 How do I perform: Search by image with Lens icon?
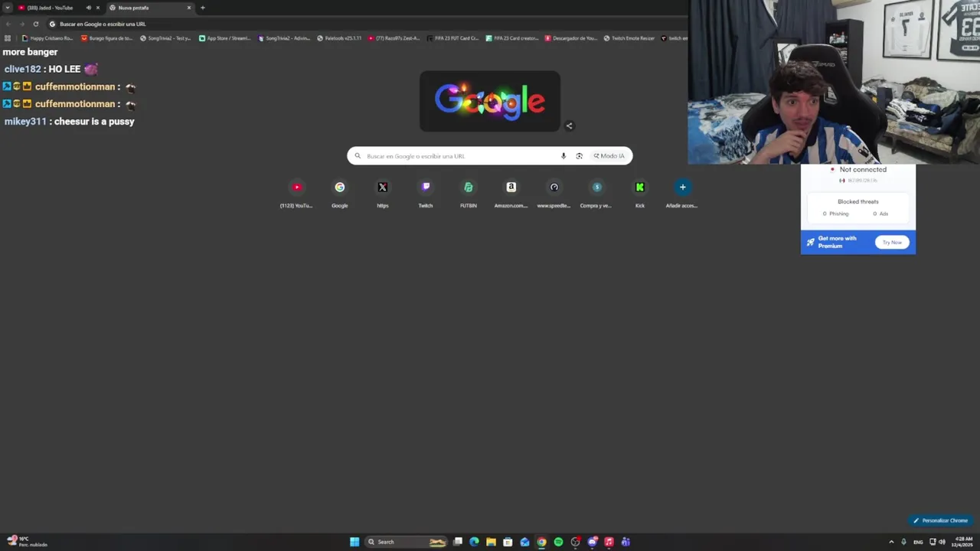click(x=579, y=156)
